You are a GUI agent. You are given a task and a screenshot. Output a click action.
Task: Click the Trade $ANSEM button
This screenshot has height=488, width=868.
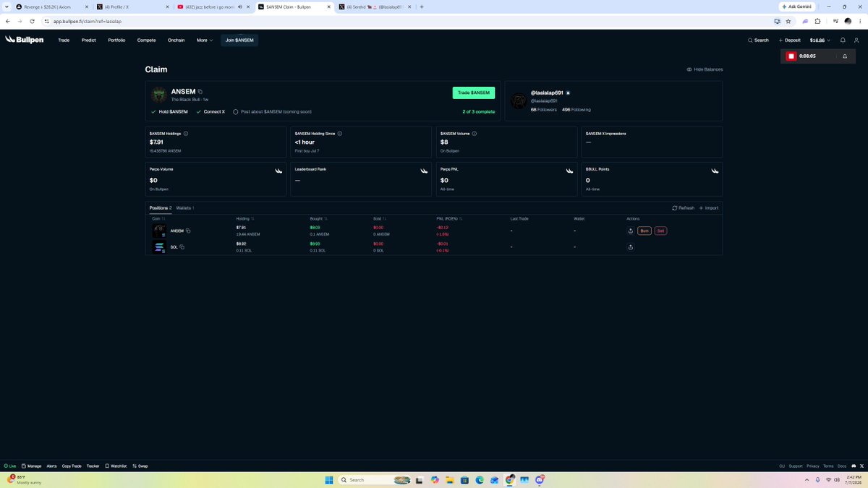[474, 93]
